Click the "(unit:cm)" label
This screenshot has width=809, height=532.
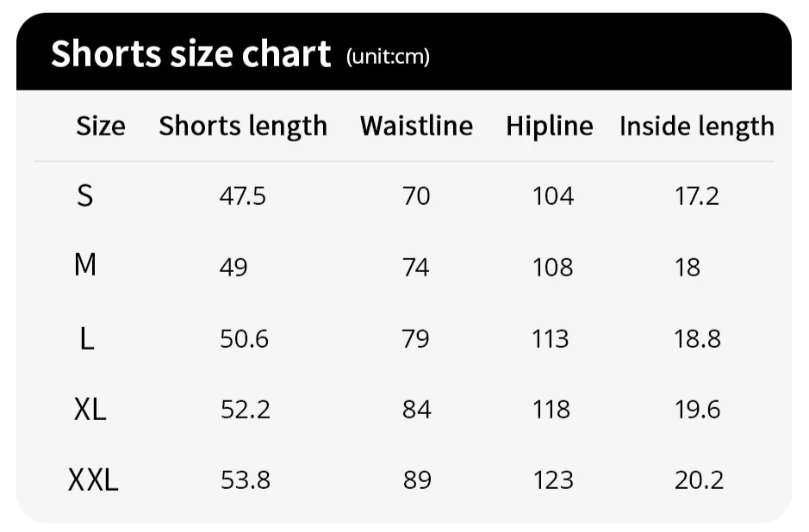coord(388,57)
